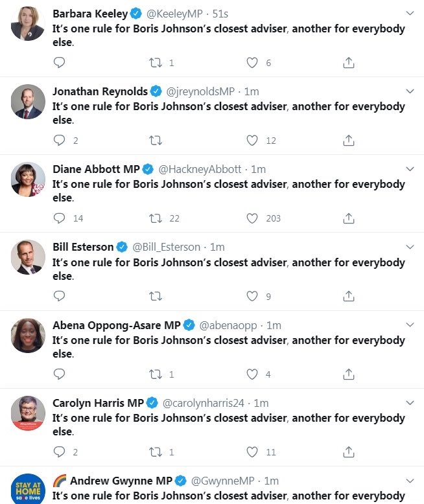
Task: Expand the options chevron on Diane Abbott's tweet
Action: click(x=409, y=169)
